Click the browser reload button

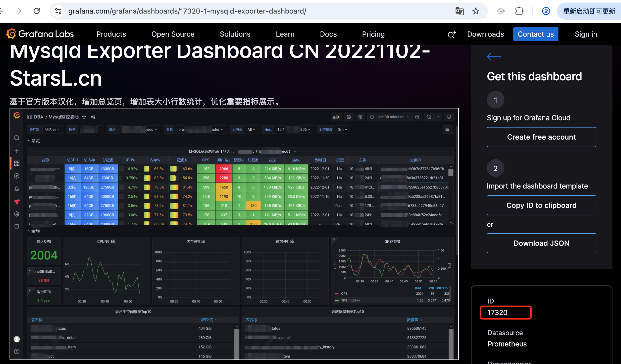(37, 11)
